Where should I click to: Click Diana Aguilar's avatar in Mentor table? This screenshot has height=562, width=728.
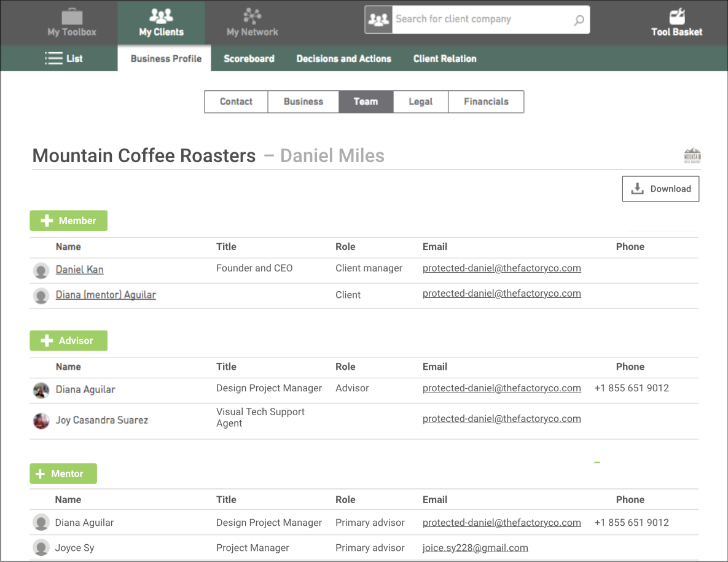(41, 523)
